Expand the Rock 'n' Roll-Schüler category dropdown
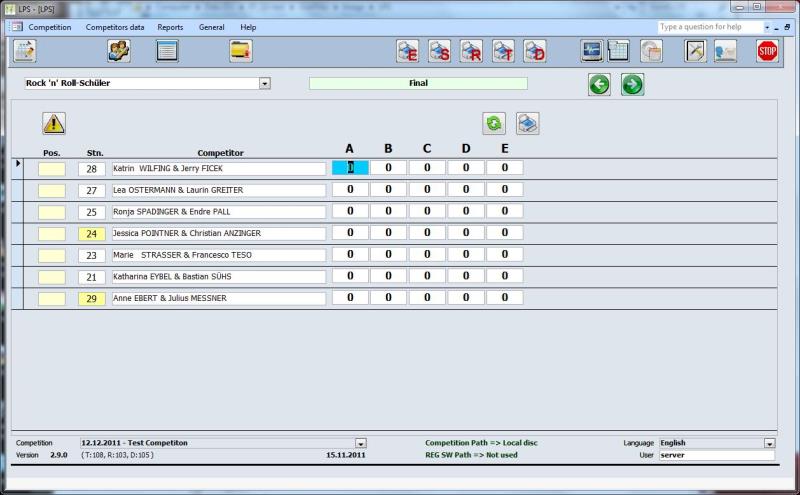Screen dimensions: 800x495 pos(265,84)
